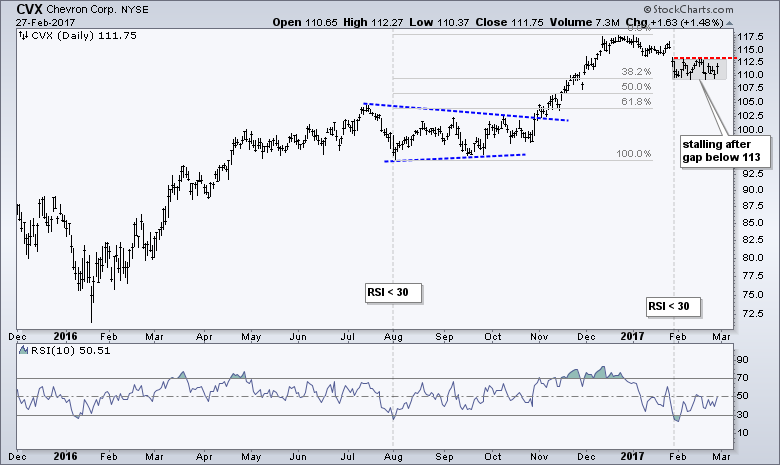Screen dimensions: 780x465
Task: Click the Low 110.37 value
Action: 439,22
